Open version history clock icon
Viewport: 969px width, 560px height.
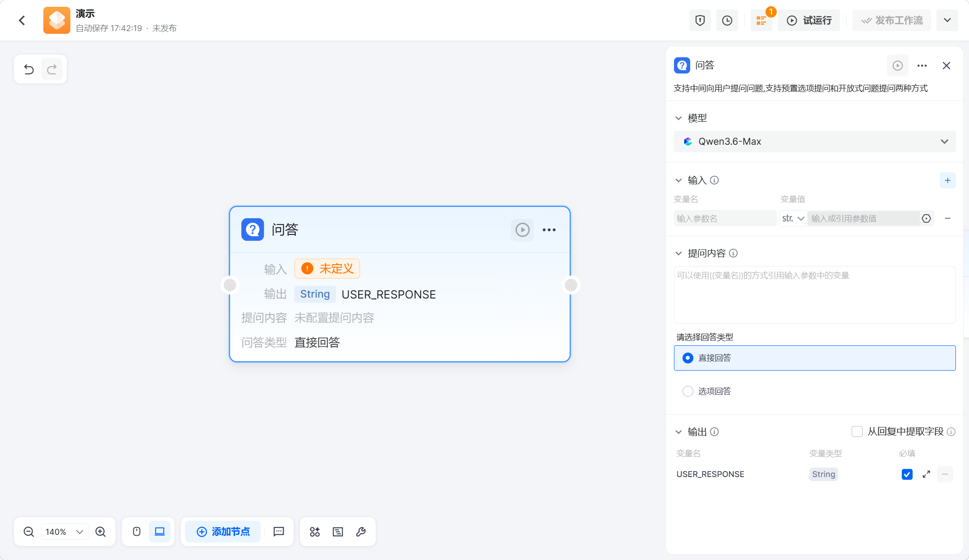[727, 20]
